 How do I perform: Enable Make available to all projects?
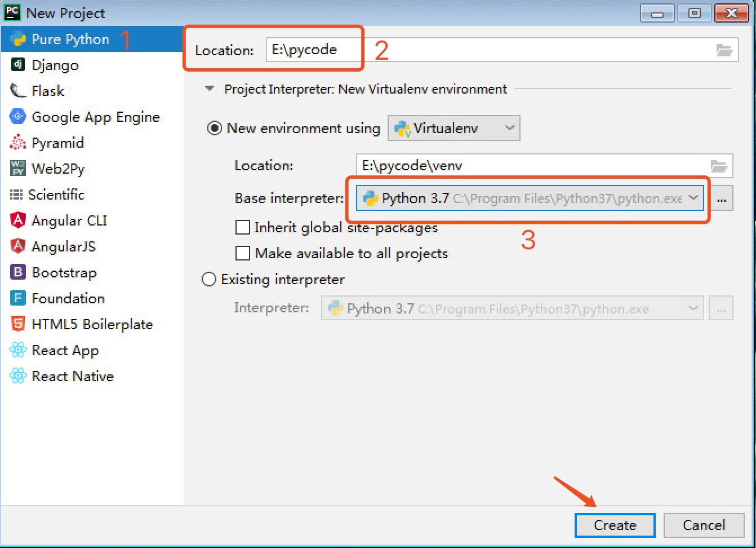pyautogui.click(x=243, y=253)
